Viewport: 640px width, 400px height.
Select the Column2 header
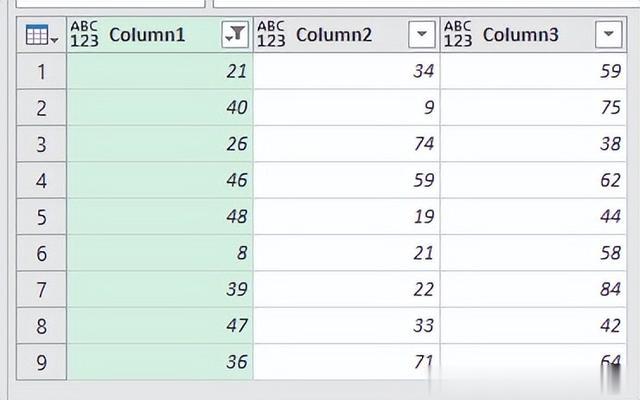point(347,35)
